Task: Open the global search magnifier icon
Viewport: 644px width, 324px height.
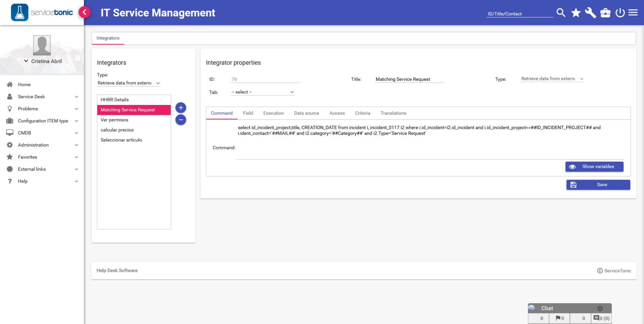Action: [x=561, y=13]
